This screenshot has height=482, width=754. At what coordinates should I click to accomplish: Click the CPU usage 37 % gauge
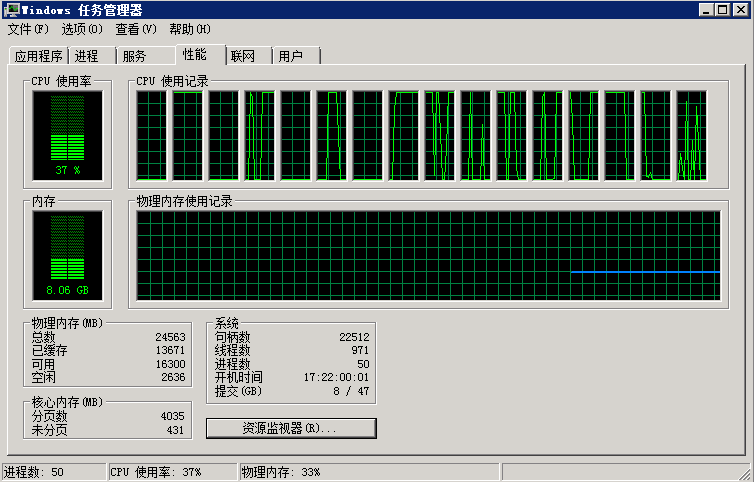point(67,136)
